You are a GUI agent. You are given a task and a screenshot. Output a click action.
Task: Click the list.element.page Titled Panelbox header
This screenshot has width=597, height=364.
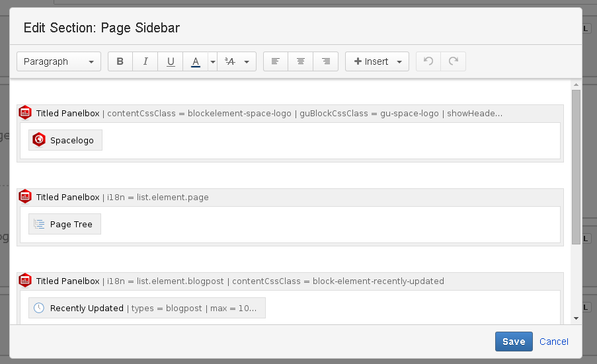click(122, 197)
